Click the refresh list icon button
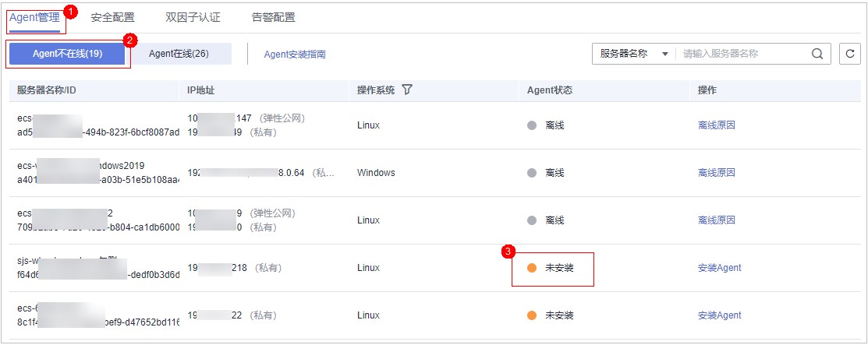 click(849, 54)
